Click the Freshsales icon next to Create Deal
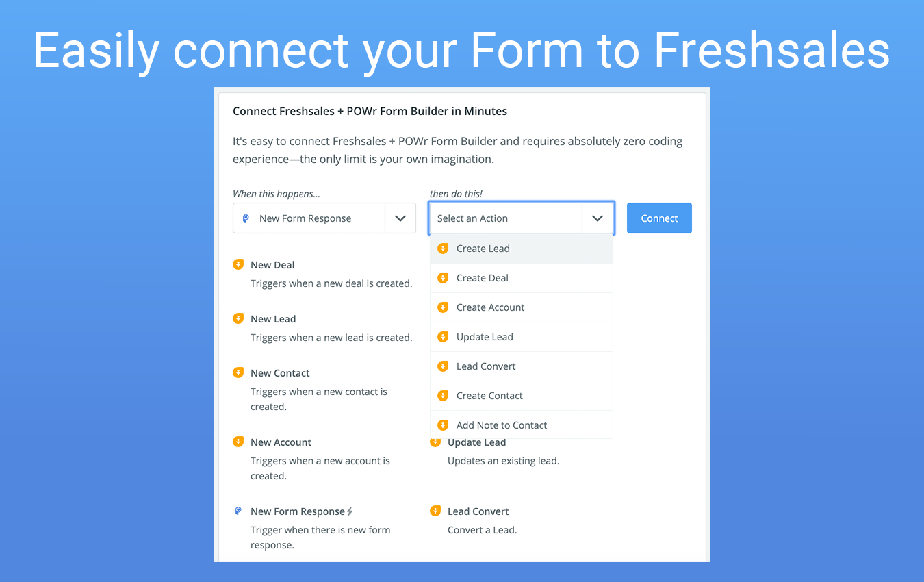Image resolution: width=924 pixels, height=582 pixels. pos(444,278)
